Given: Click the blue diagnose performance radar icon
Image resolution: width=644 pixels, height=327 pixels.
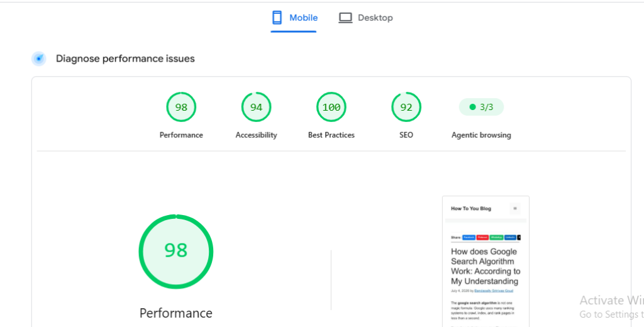Looking at the screenshot, I should 39,58.
